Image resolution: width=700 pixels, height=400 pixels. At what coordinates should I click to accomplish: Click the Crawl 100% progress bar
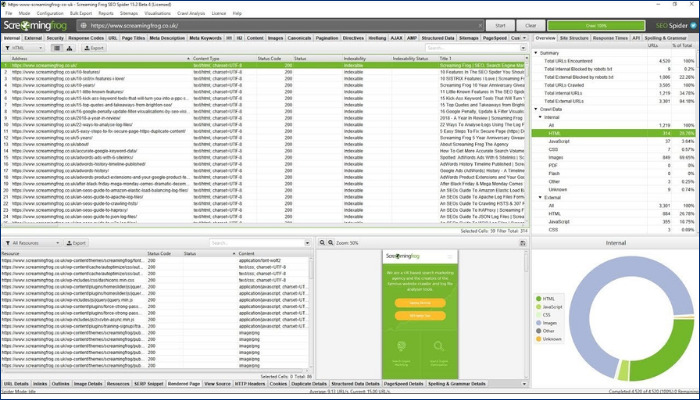point(596,25)
